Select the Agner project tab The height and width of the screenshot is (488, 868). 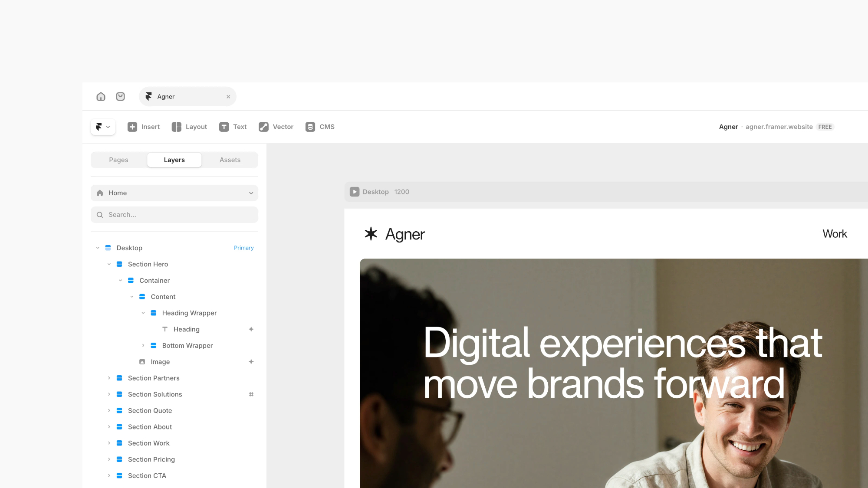point(187,97)
